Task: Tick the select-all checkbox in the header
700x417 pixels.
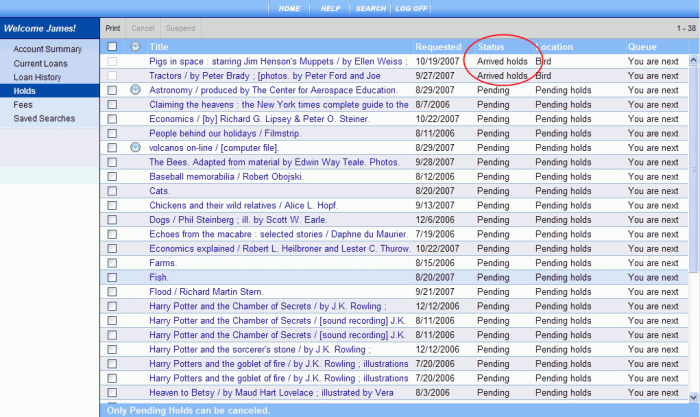Action: click(x=112, y=47)
